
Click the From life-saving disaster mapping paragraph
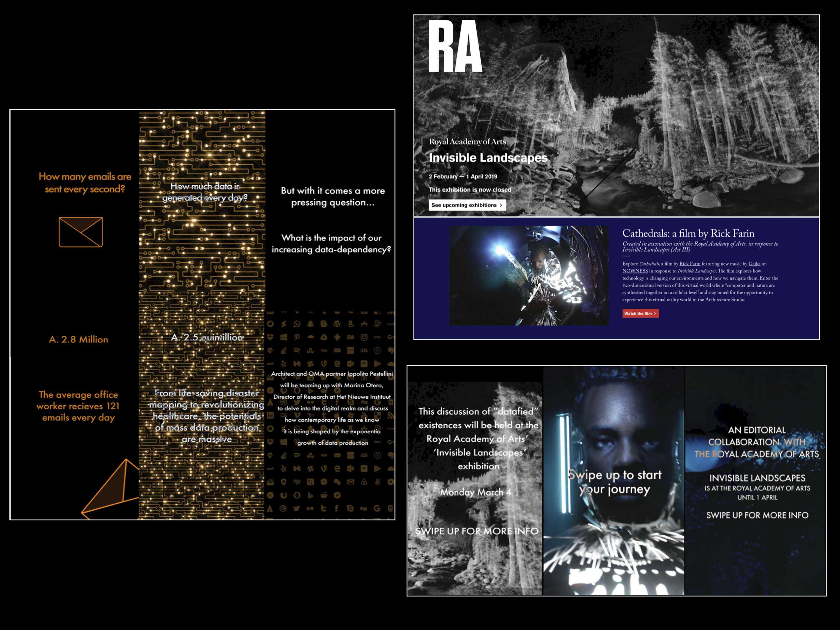(207, 416)
